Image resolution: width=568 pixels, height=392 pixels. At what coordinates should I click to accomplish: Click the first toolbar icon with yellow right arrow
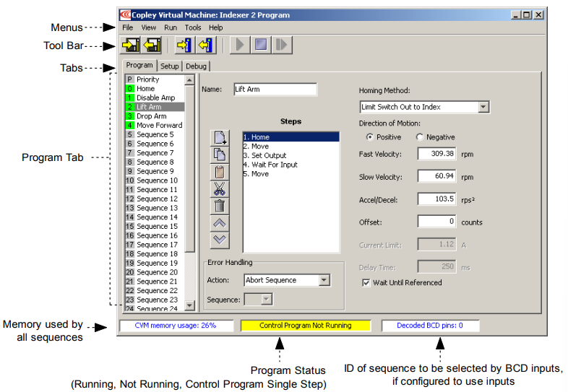tap(130, 45)
